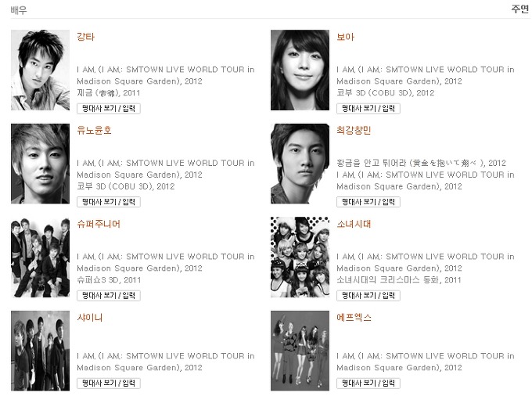Open the 강타 profile photo thumbnail
This screenshot has height=407, width=532.
point(40,70)
